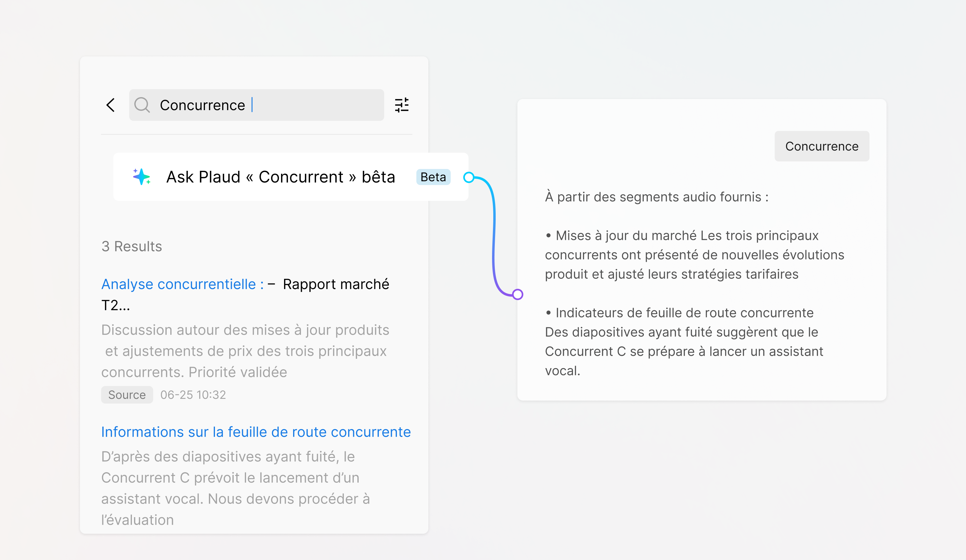This screenshot has width=966, height=560.
Task: Select the Mises à jour du marché bullet
Action: click(x=694, y=255)
